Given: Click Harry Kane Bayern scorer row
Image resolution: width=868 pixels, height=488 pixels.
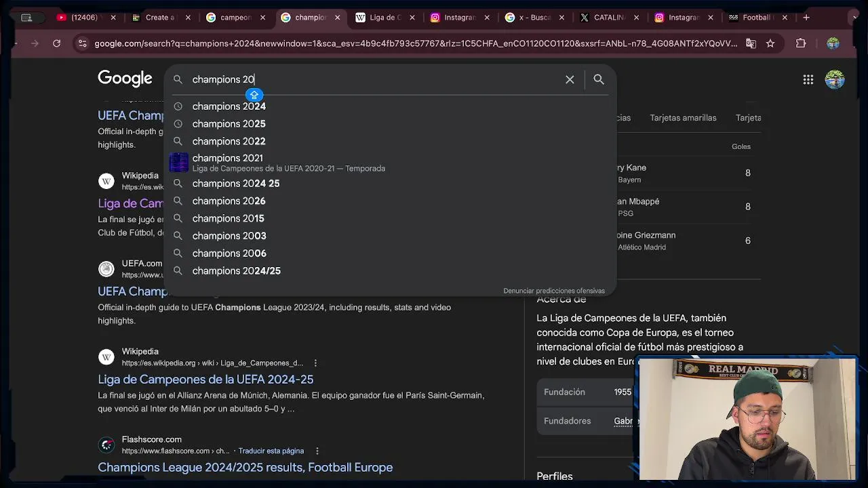Looking at the screenshot, I should [685, 174].
